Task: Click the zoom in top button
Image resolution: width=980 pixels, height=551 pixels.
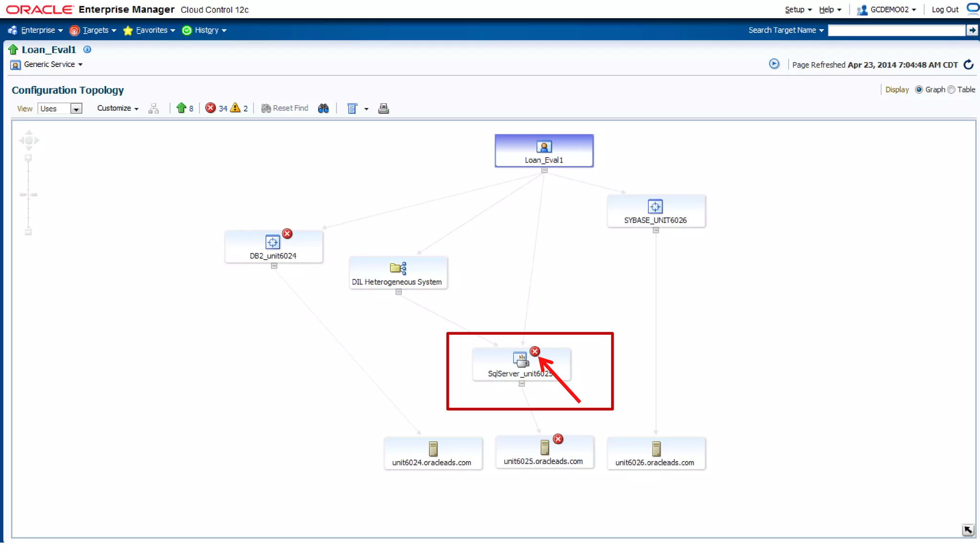Action: pos(28,158)
